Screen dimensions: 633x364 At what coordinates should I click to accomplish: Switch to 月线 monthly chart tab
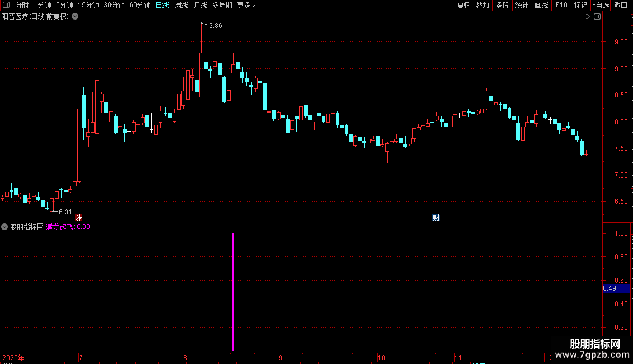200,5
